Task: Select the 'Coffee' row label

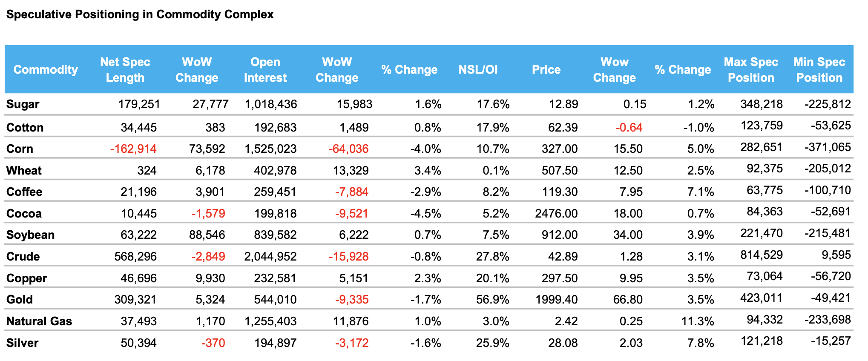Action: click(x=24, y=192)
